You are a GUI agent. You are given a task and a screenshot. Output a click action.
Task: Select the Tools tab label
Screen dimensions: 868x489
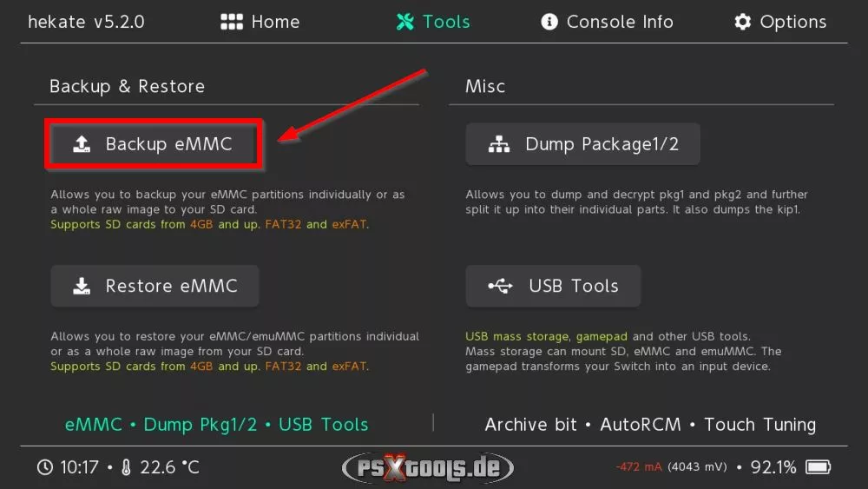pyautogui.click(x=446, y=23)
